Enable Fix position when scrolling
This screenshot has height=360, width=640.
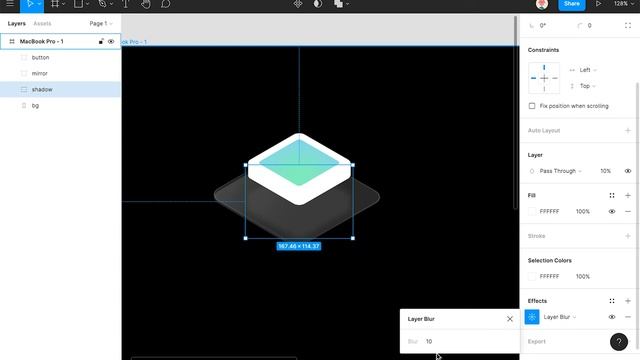click(532, 106)
